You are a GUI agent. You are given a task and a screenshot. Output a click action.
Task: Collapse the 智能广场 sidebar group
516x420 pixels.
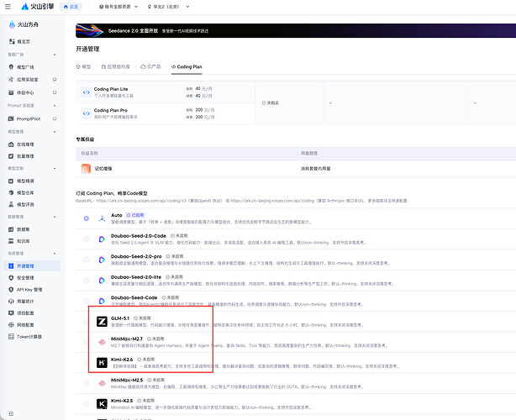(x=55, y=55)
